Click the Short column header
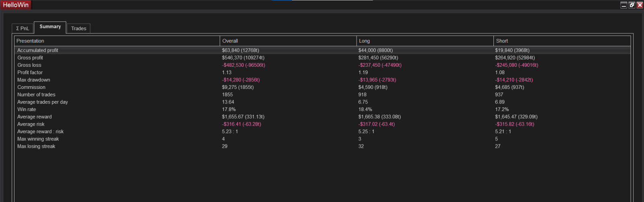 click(562, 41)
